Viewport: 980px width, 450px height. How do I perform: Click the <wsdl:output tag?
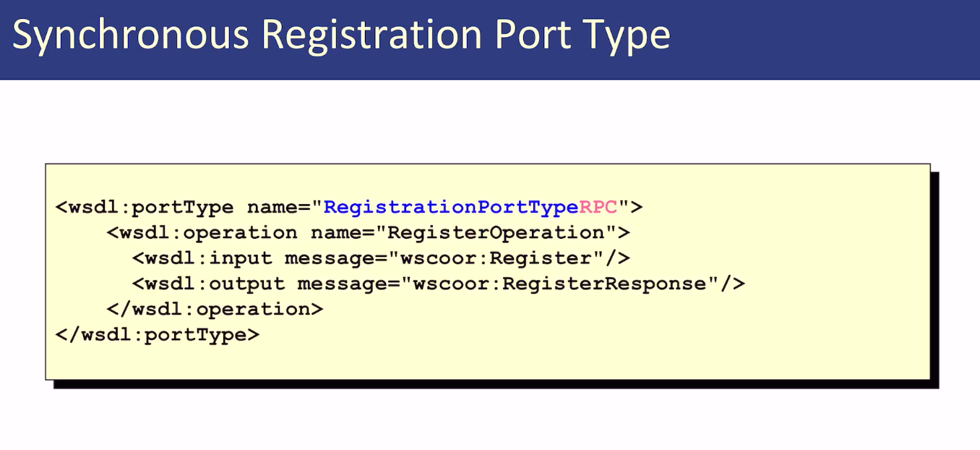click(x=208, y=284)
